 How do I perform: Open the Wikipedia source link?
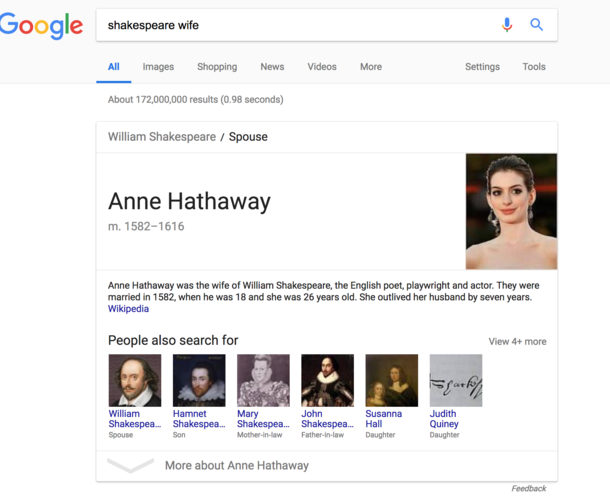pyautogui.click(x=128, y=309)
